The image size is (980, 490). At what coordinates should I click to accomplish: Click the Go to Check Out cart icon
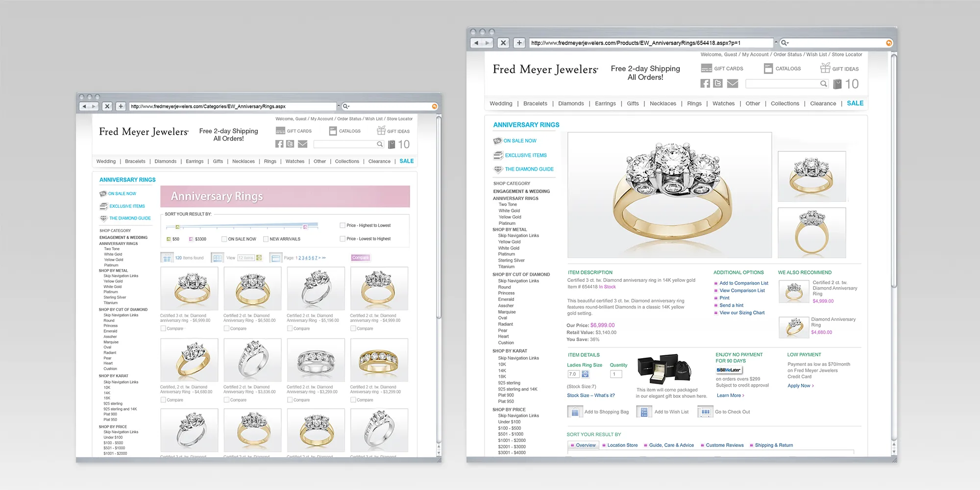pos(705,412)
